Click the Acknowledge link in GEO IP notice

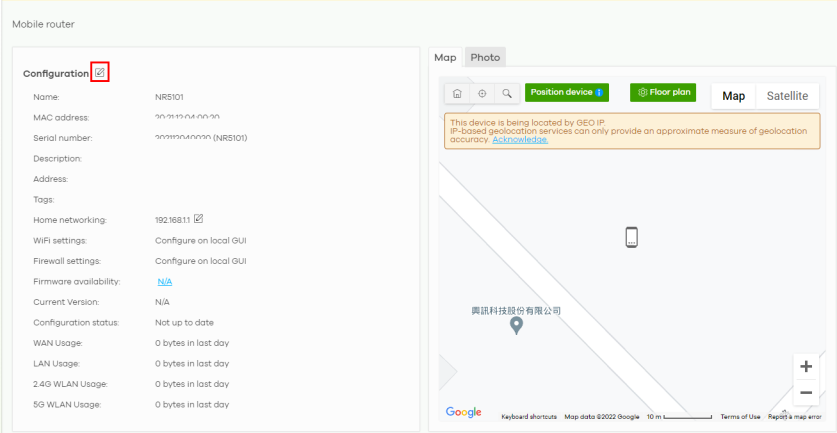click(x=520, y=140)
